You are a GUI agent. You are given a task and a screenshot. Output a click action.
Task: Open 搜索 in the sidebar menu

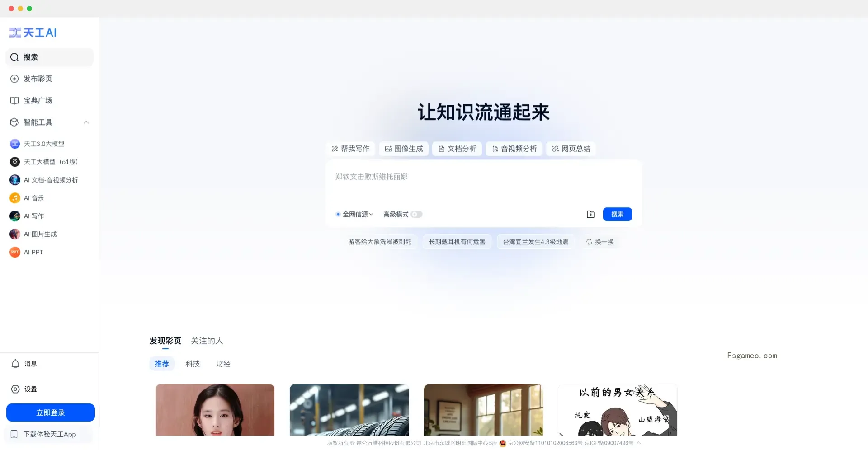click(50, 57)
